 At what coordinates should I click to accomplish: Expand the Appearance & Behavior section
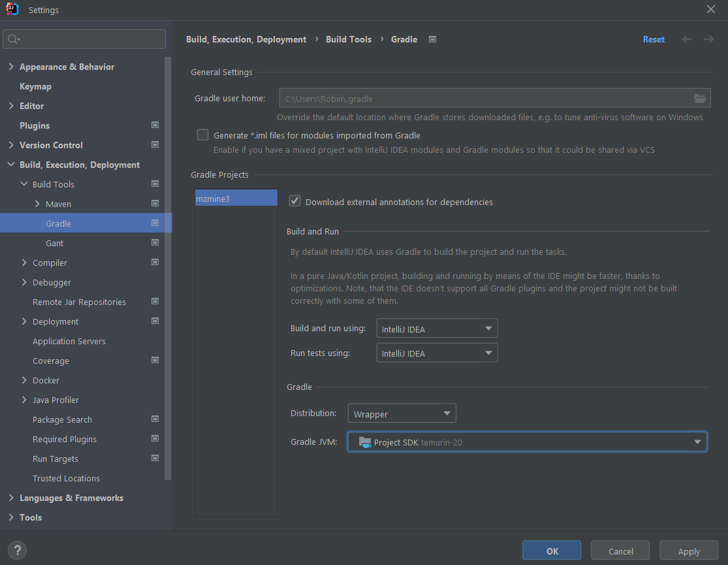click(11, 66)
